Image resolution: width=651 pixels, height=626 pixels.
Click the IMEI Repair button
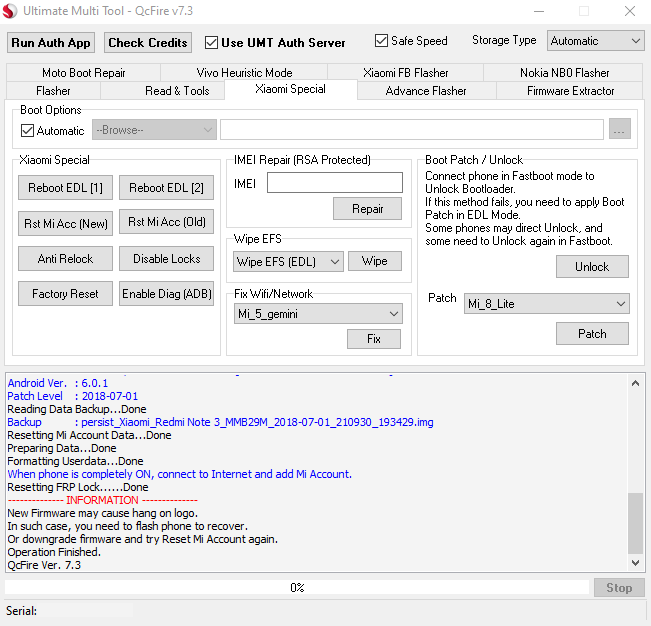(x=367, y=208)
